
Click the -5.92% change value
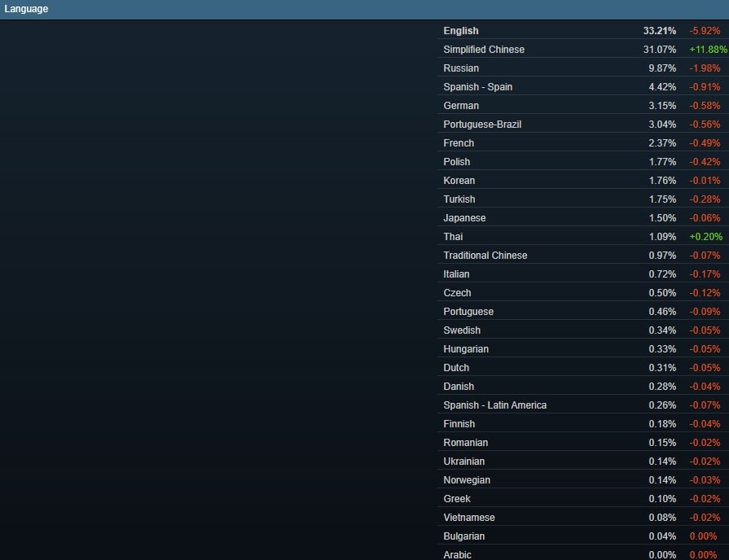click(x=705, y=31)
